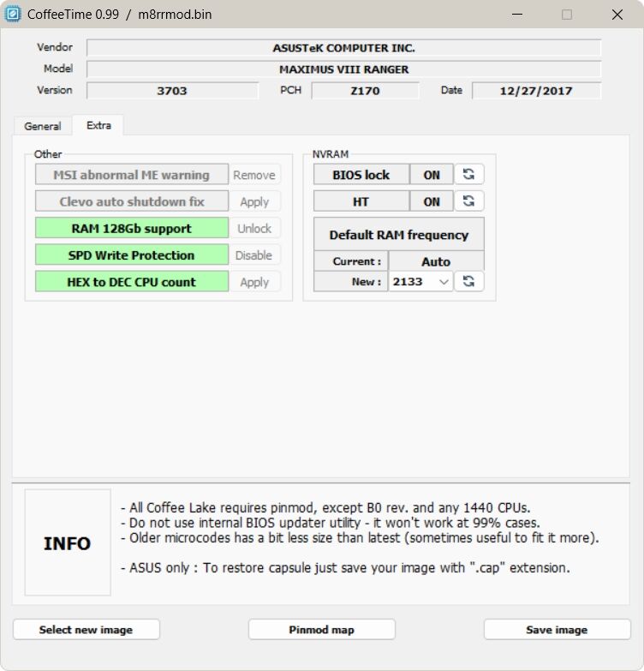Toggle HT ON state
This screenshot has height=671, width=644.
pyautogui.click(x=432, y=201)
